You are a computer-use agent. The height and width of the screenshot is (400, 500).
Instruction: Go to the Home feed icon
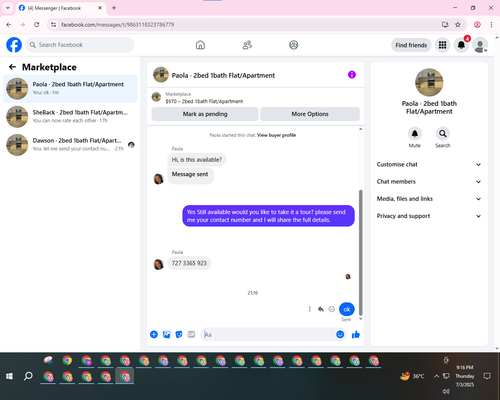click(200, 45)
